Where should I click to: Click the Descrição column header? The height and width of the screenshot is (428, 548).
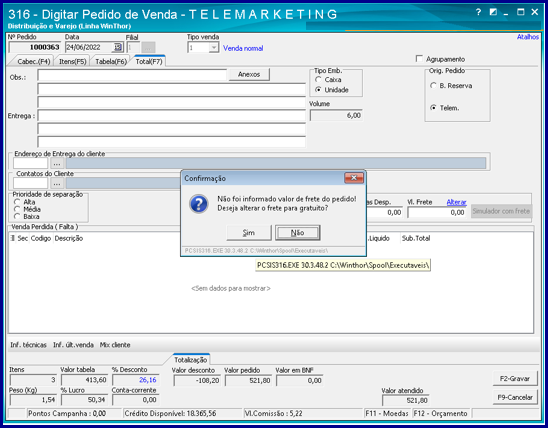click(x=69, y=238)
